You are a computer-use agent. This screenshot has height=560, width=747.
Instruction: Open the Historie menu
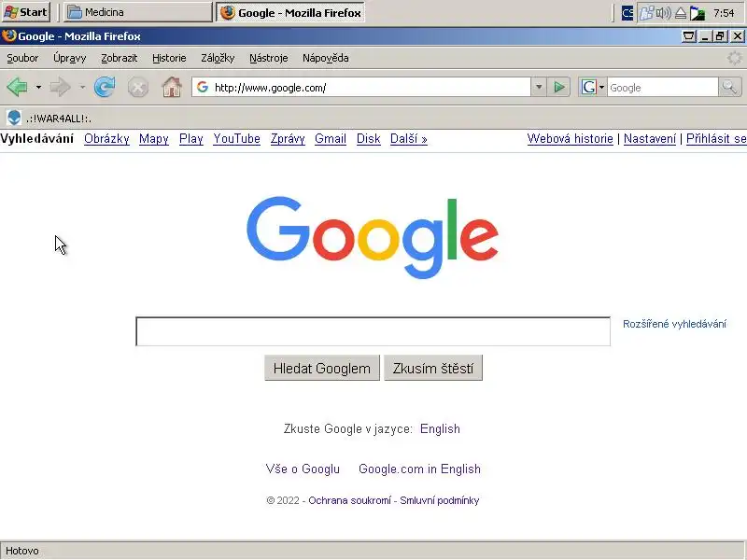pos(169,58)
